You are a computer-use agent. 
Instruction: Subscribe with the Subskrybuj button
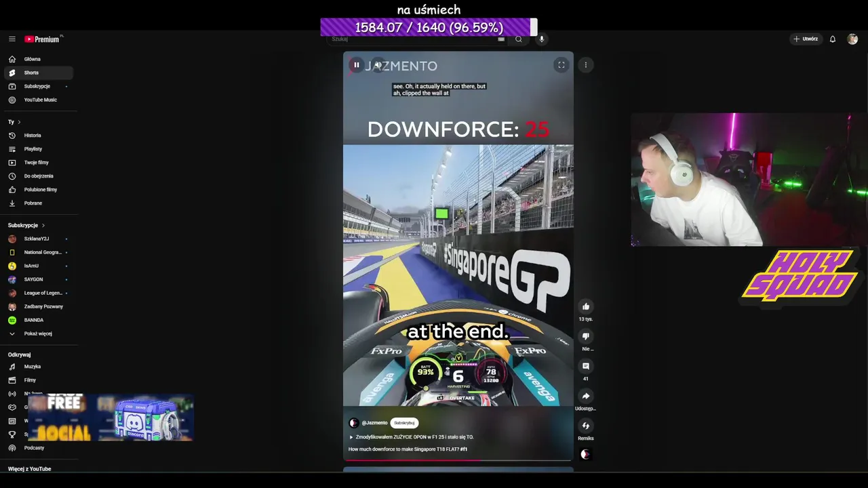point(404,423)
